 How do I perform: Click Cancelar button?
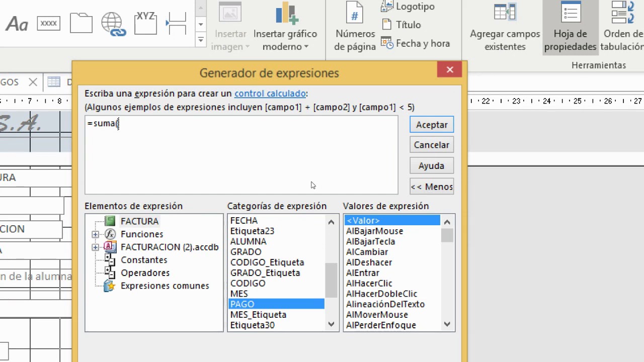pos(432,145)
